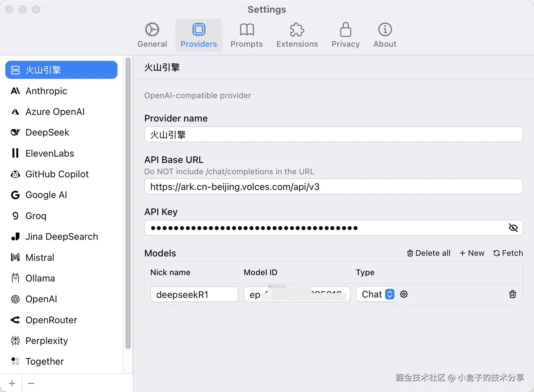This screenshot has width=534, height=392.
Task: Delete the deepseekR1 model row
Action: tap(513, 294)
